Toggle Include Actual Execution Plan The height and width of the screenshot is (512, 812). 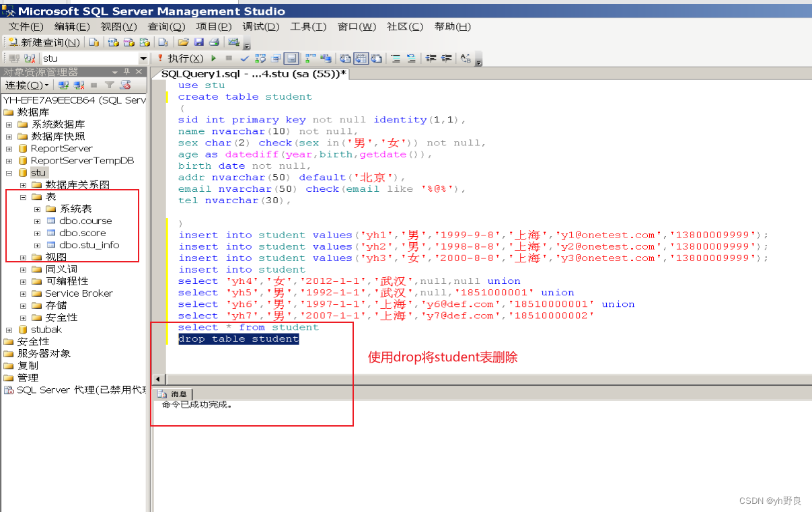310,59
